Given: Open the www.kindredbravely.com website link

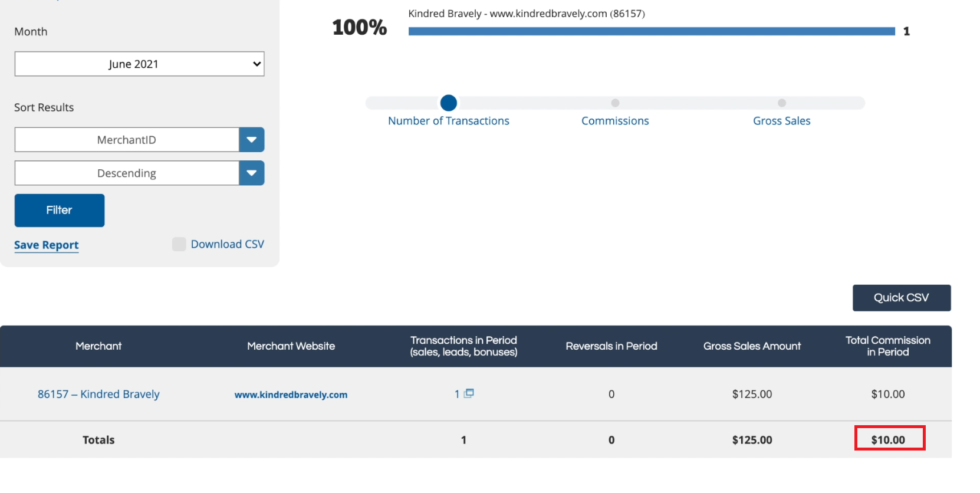Looking at the screenshot, I should [x=291, y=395].
